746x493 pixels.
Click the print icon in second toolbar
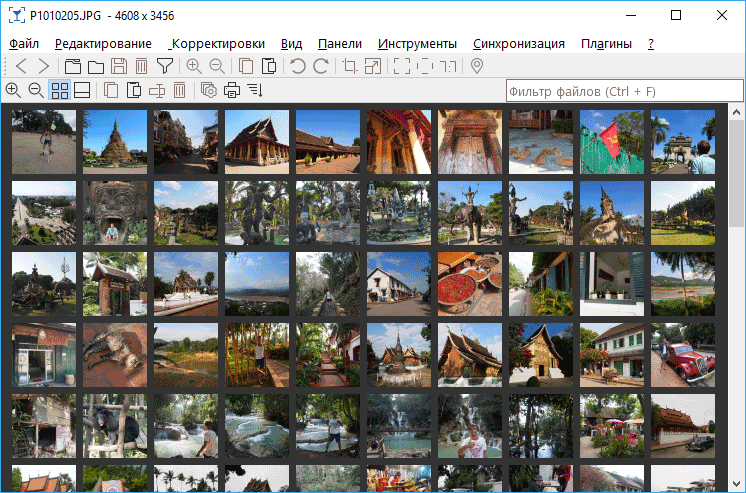[232, 91]
